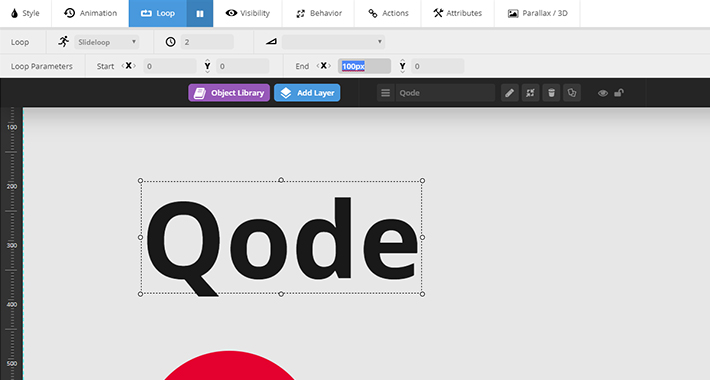Open the Slideloop animation dropdown
The width and height of the screenshot is (710, 380).
(x=106, y=42)
